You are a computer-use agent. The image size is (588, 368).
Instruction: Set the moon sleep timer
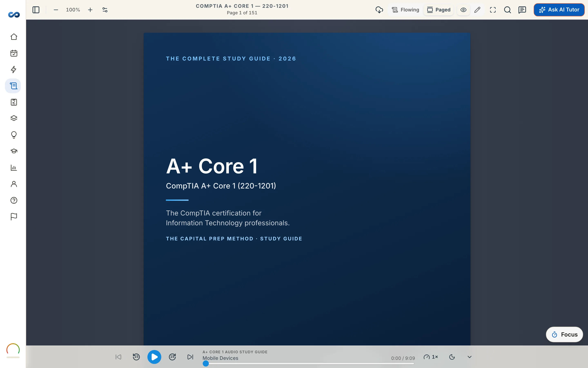[452, 357]
